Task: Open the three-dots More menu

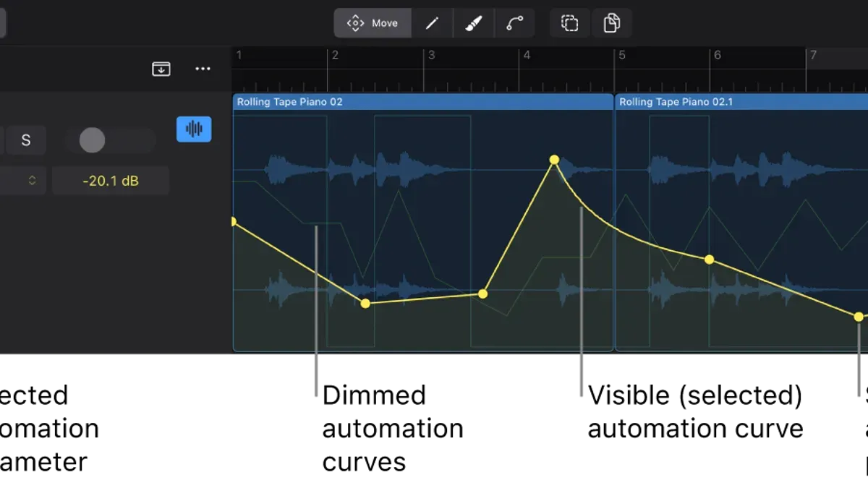Action: click(203, 69)
